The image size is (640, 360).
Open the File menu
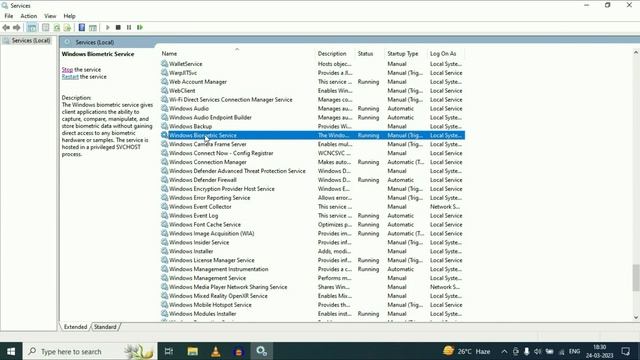point(9,16)
